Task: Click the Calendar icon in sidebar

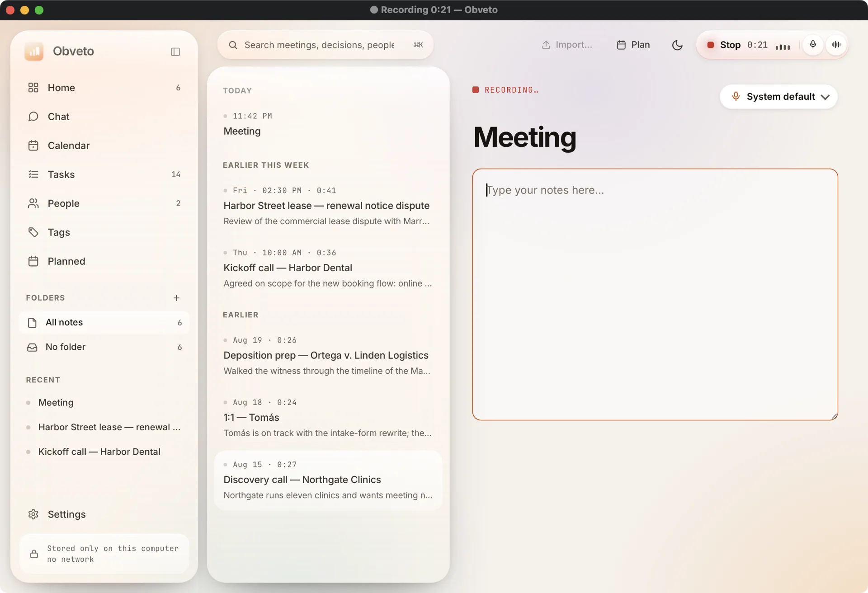Action: point(33,146)
